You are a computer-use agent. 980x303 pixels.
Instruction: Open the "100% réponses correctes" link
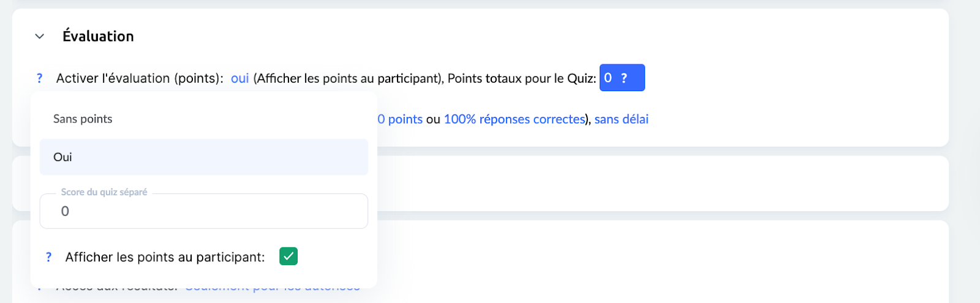[x=514, y=119]
